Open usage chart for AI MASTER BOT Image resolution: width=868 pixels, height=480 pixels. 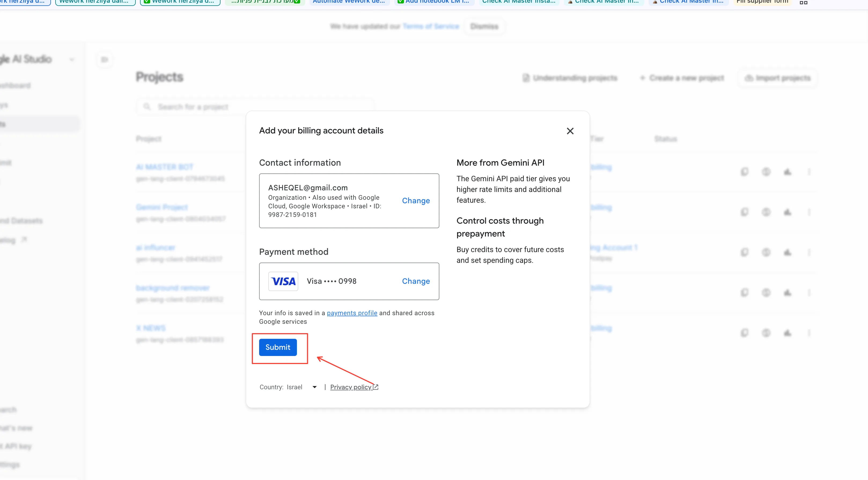pos(788,172)
